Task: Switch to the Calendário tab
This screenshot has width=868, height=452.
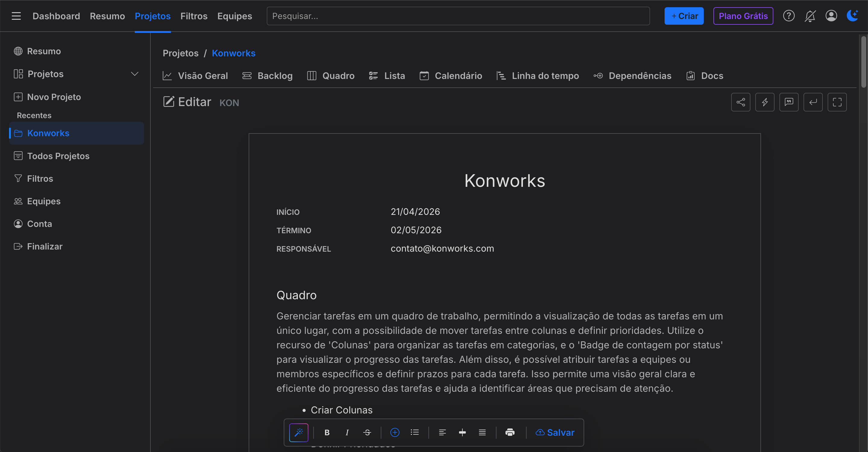Action: tap(451, 76)
